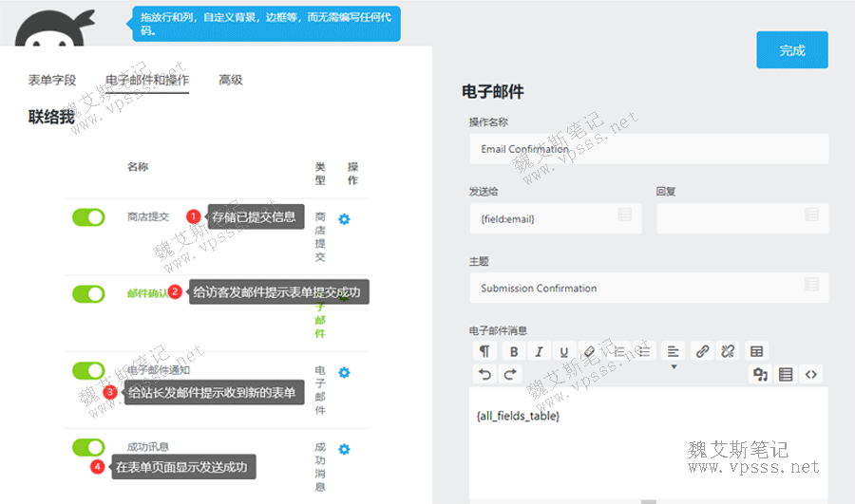855x504 pixels.
Task: Insert a hyperlink using the link icon
Action: [702, 351]
